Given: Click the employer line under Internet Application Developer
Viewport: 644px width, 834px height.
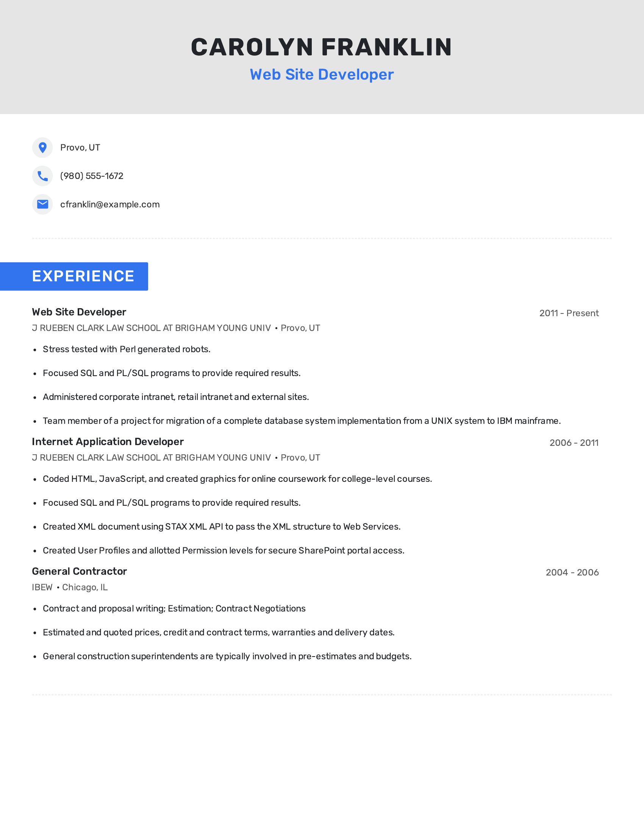Looking at the screenshot, I should [x=176, y=458].
